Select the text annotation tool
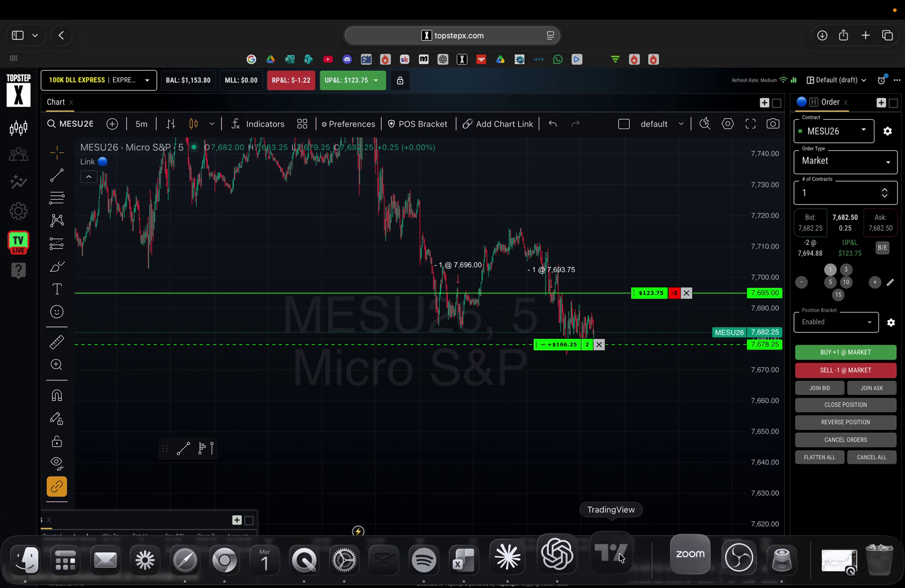905x588 pixels. 57,289
